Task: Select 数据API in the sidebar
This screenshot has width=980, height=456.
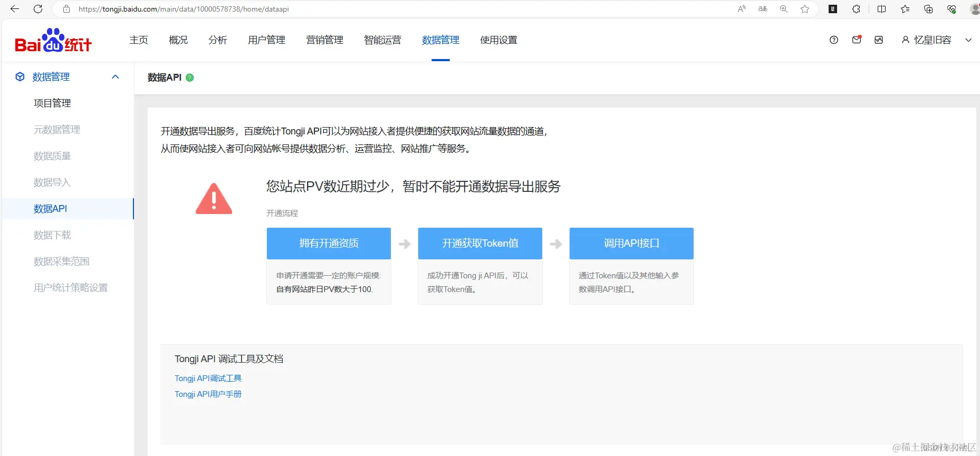Action: pyautogui.click(x=68, y=209)
